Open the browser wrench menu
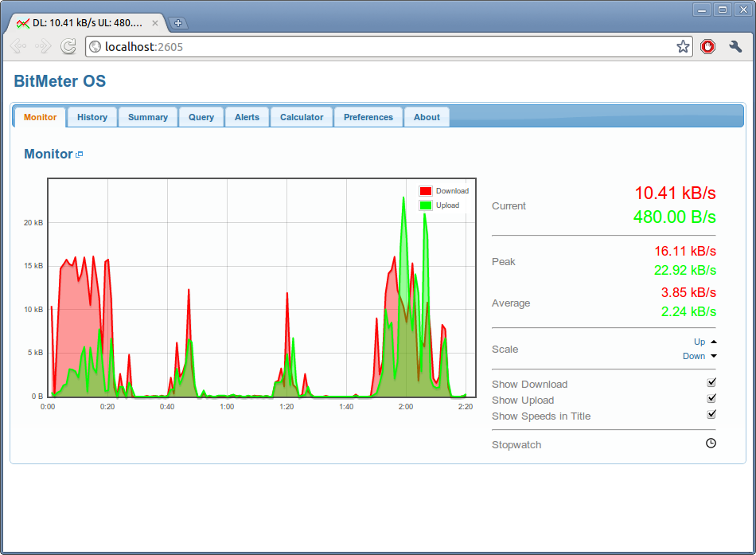The width and height of the screenshot is (756, 555). click(735, 46)
